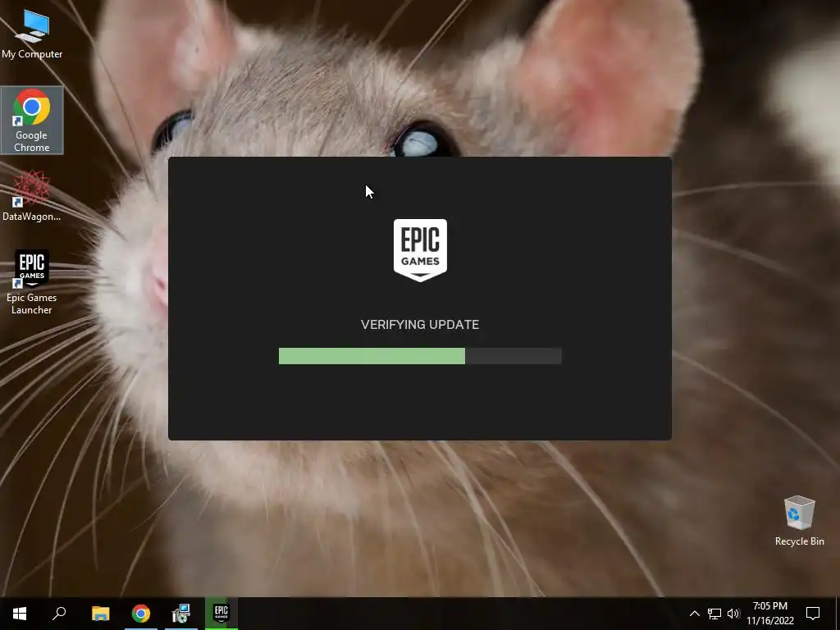
Task: Select the DataWagon desktop shortcut
Action: click(x=32, y=196)
